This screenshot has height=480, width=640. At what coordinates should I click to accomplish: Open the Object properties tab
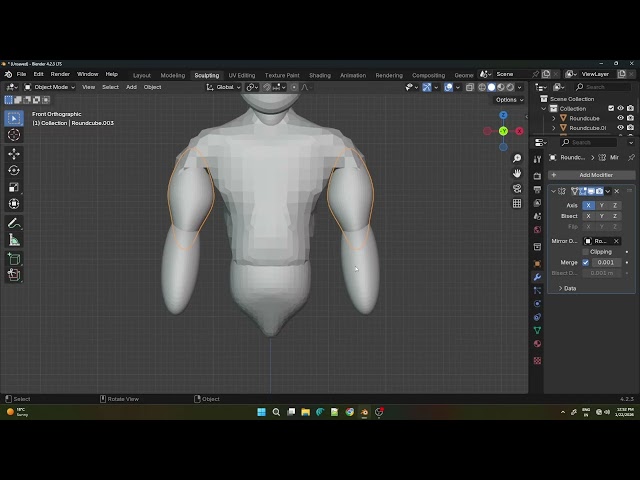coord(537,264)
